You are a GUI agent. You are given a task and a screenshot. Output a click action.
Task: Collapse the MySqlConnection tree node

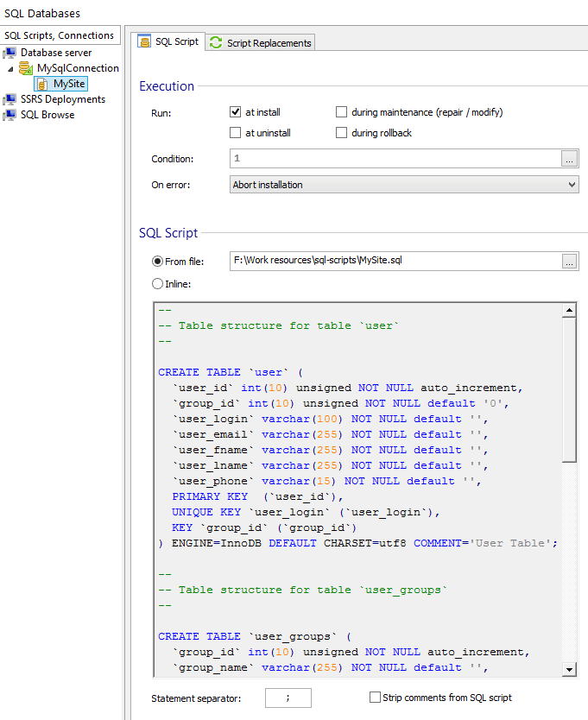(x=10, y=69)
